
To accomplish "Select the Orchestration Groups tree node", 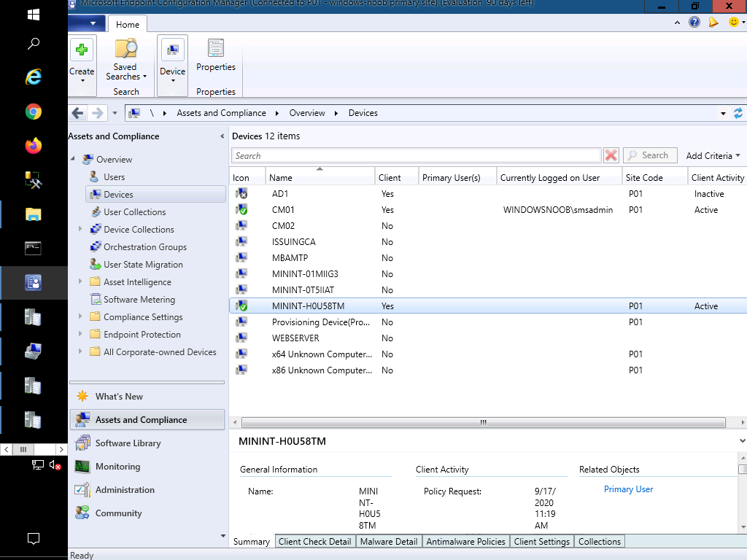I will pyautogui.click(x=145, y=246).
